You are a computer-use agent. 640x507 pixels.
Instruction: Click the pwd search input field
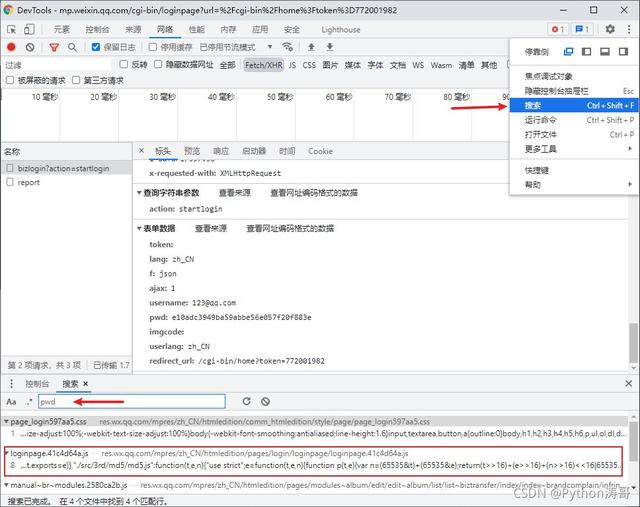pyautogui.click(x=132, y=402)
